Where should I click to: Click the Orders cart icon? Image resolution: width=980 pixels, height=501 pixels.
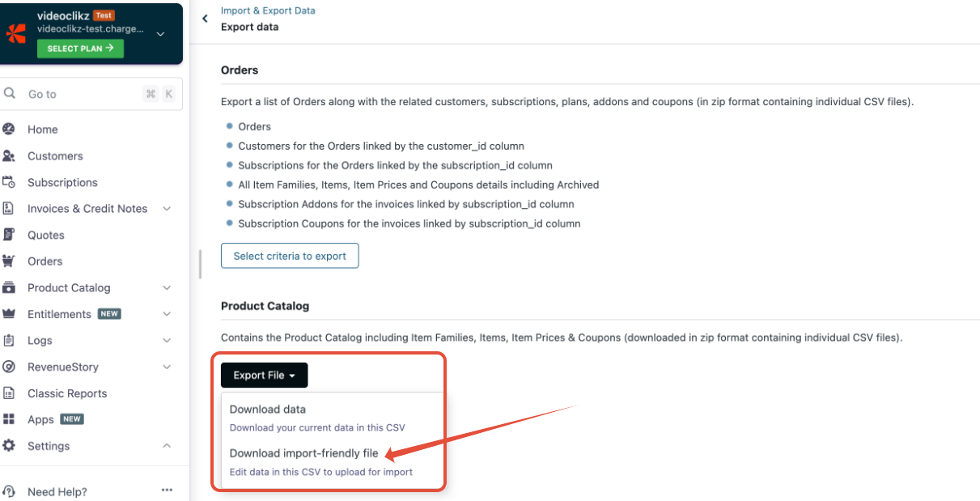pyautogui.click(x=9, y=261)
